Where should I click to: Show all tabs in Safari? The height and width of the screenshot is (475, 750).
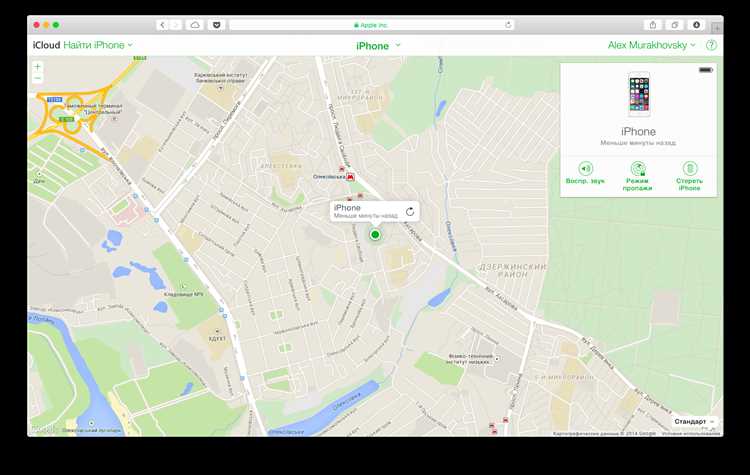674,25
